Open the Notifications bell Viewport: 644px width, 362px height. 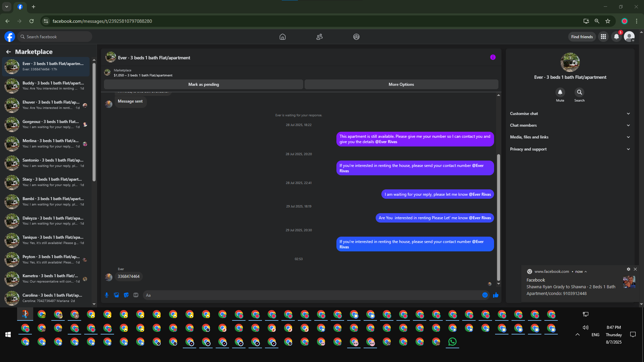click(x=616, y=37)
